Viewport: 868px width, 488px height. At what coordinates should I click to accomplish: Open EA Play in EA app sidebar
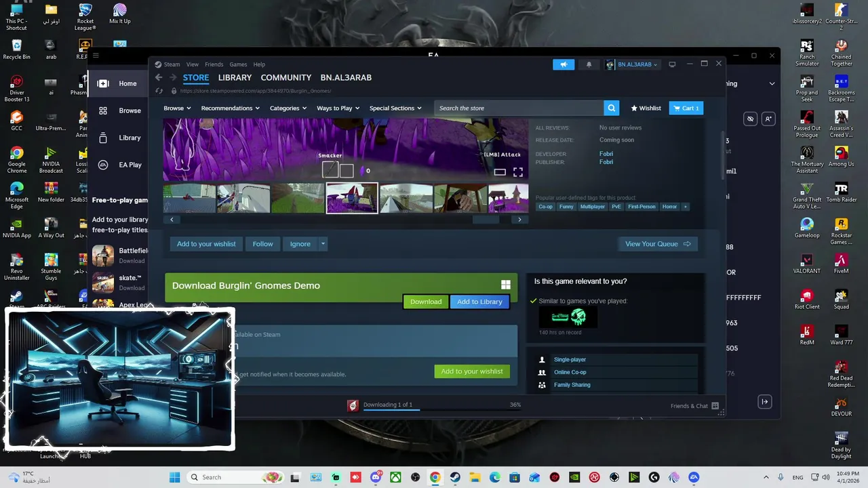pyautogui.click(x=103, y=165)
